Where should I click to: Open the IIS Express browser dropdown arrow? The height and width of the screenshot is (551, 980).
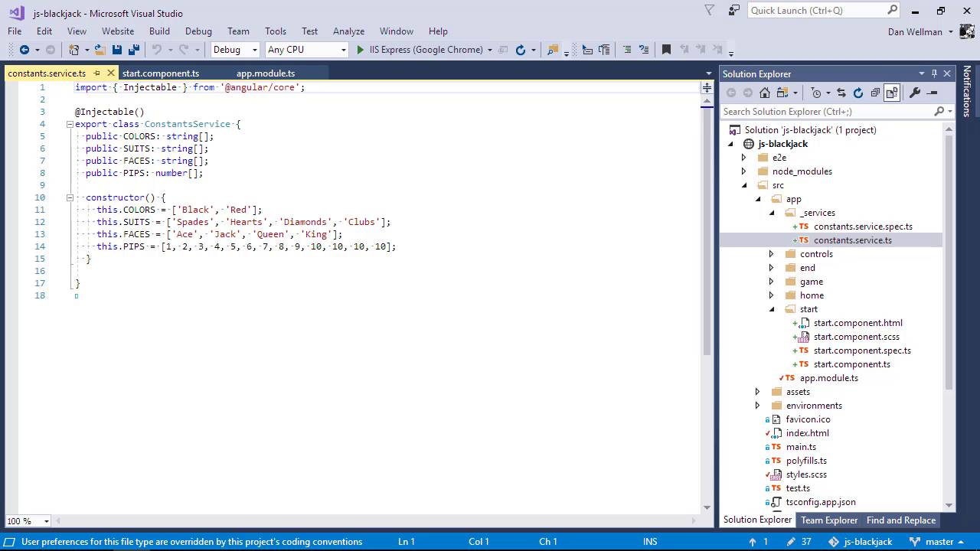[490, 50]
